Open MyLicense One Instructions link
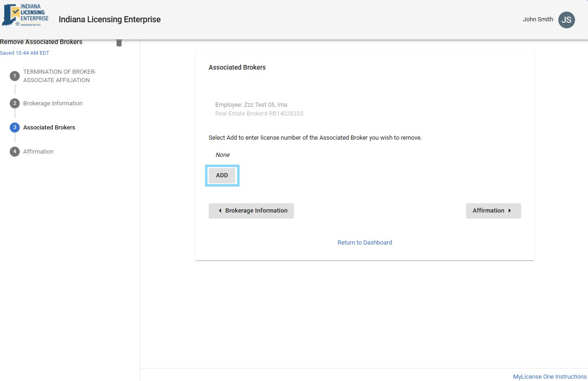This screenshot has width=588, height=381. (550, 377)
